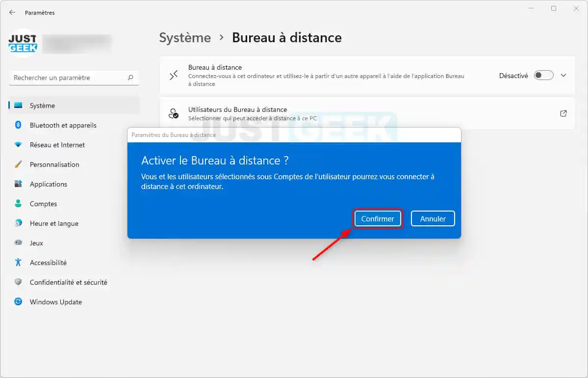Click the JustGeek profile avatar
This screenshot has height=378, width=588.
pyautogui.click(x=23, y=44)
